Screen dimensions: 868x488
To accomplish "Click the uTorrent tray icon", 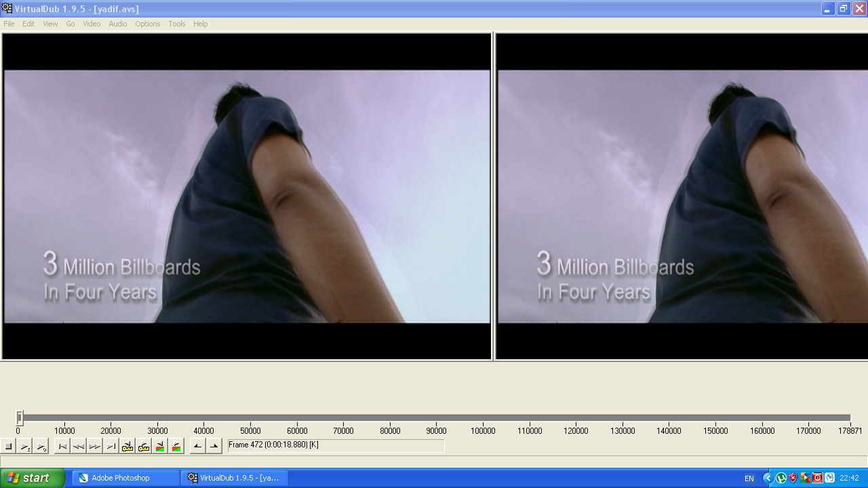I will [781, 478].
